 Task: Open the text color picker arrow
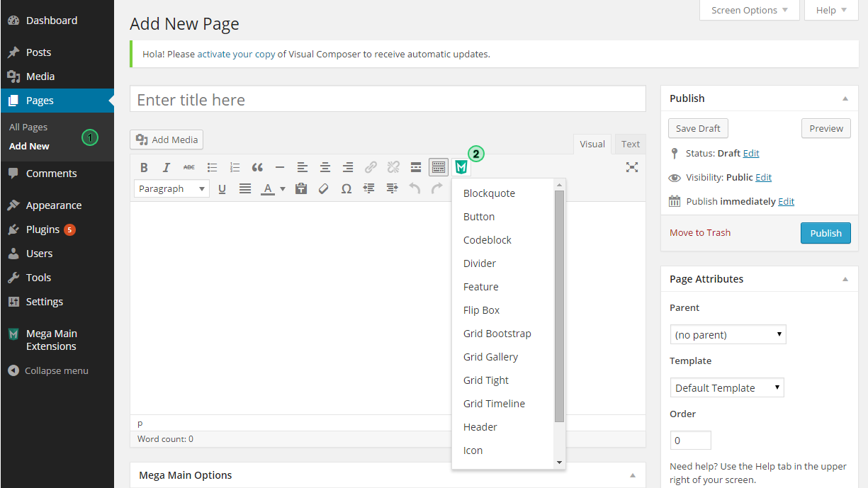283,189
